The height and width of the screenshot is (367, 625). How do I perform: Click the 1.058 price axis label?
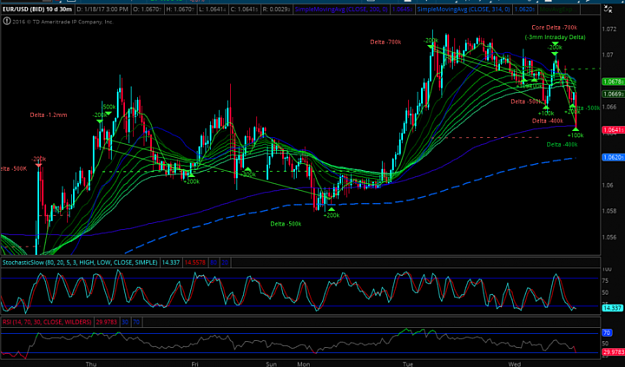click(x=609, y=211)
